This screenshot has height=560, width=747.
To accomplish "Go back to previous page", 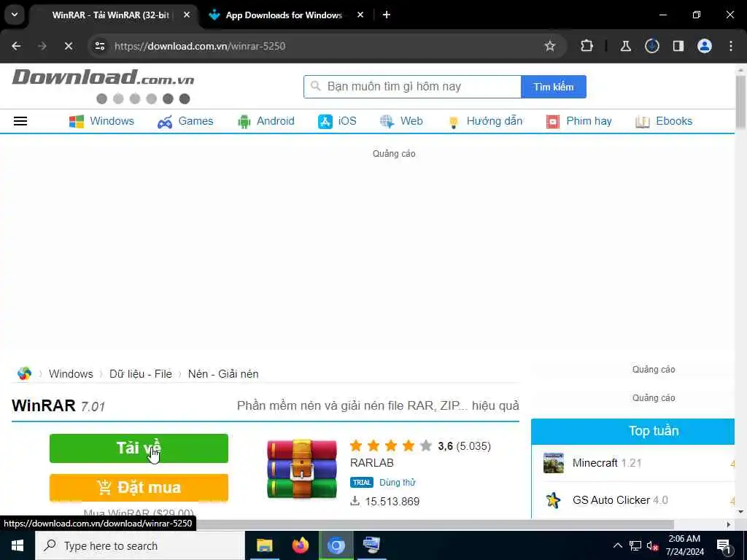I will coord(16,46).
